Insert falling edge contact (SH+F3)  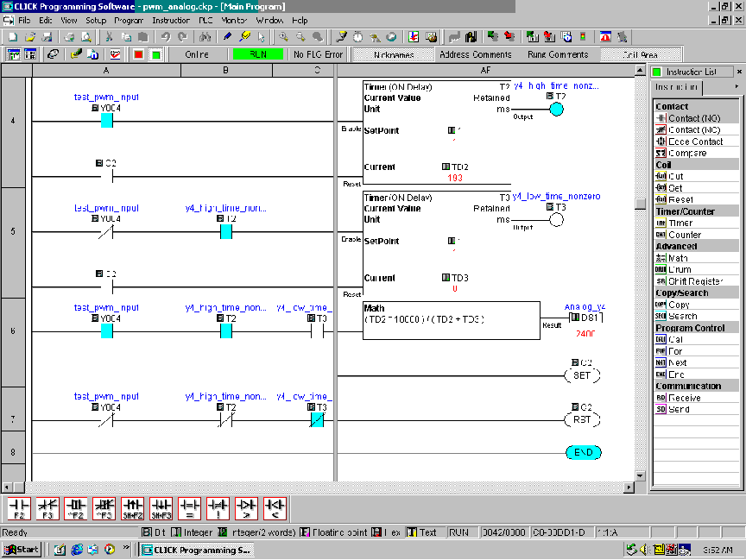[x=161, y=508]
